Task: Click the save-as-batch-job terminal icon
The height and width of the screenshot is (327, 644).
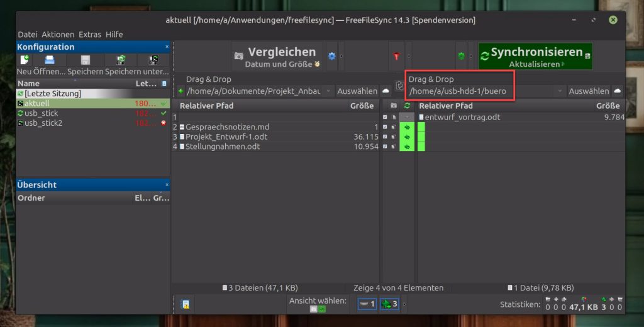Action: 153,60
